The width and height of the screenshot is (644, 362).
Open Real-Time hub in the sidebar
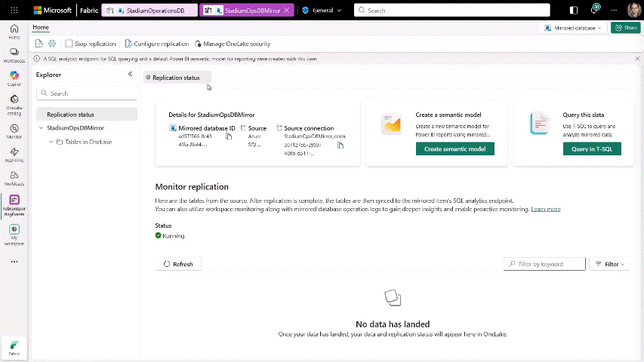pos(14,155)
